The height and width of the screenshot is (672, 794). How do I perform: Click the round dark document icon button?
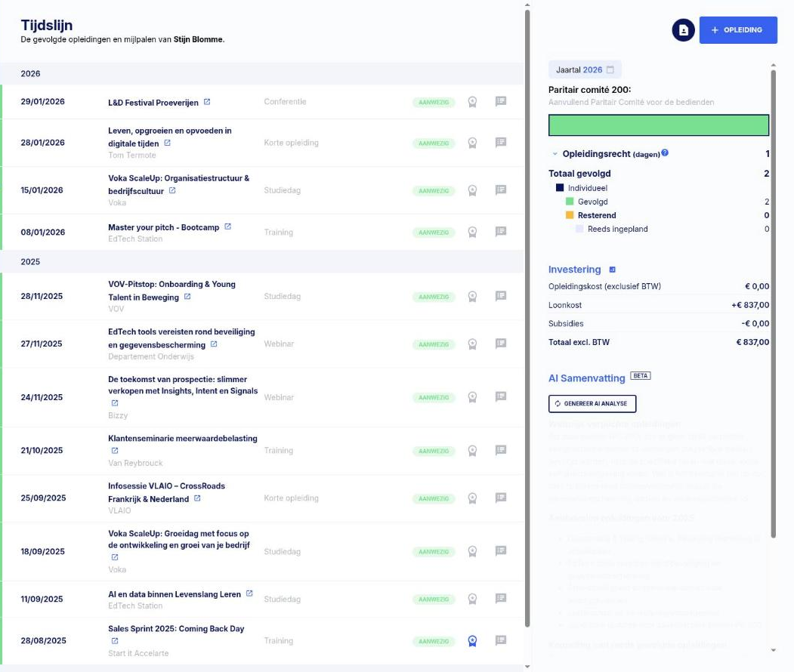683,30
